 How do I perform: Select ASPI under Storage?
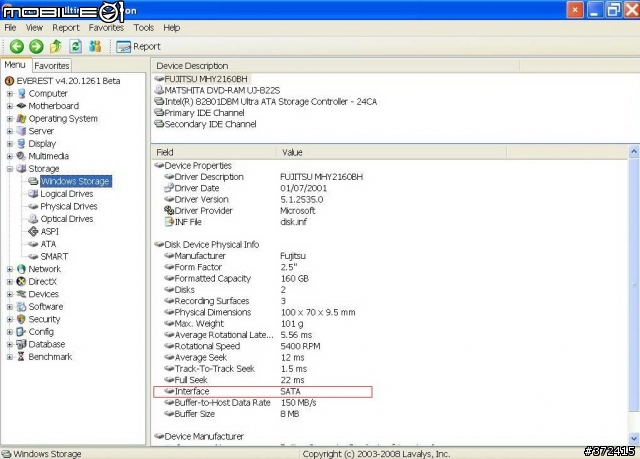click(50, 232)
